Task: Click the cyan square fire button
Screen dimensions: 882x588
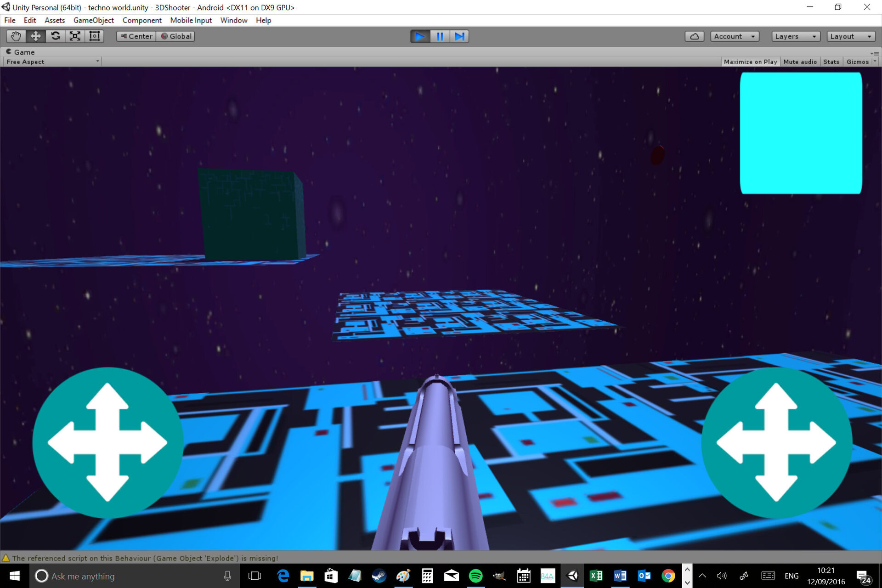Action: click(801, 133)
